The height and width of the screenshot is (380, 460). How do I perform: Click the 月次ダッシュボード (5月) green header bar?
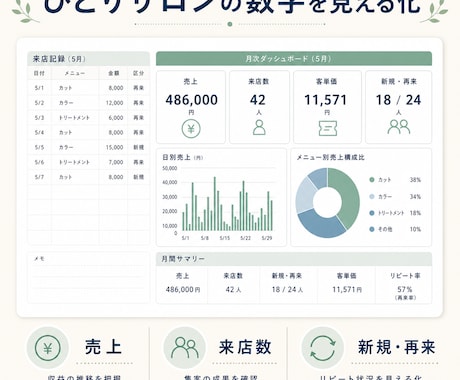coord(294,59)
